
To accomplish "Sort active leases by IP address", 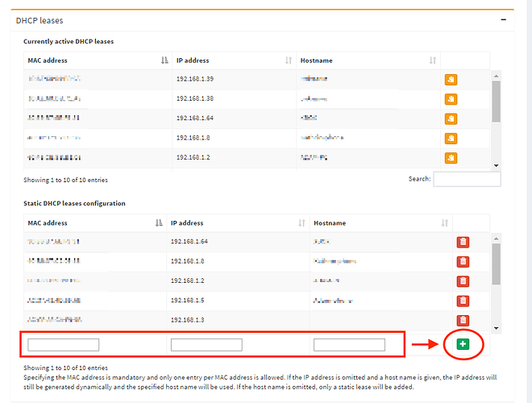I will 231,60.
